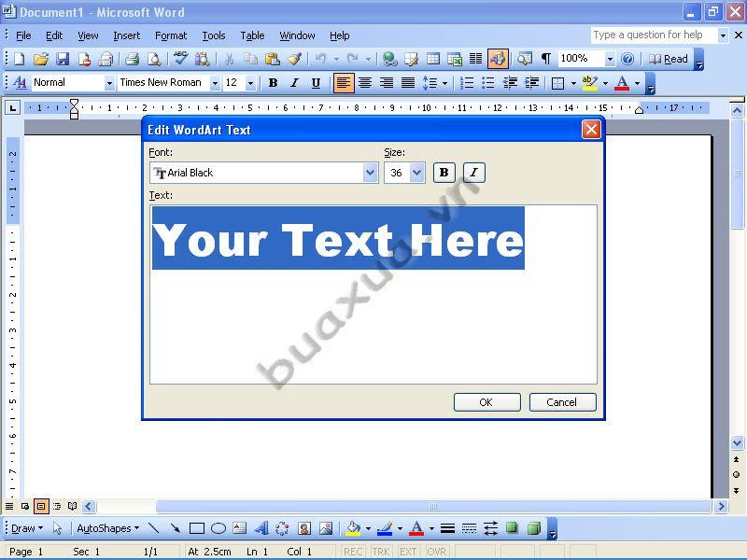Open a file with the Open folder icon
747x560 pixels.
click(41, 59)
